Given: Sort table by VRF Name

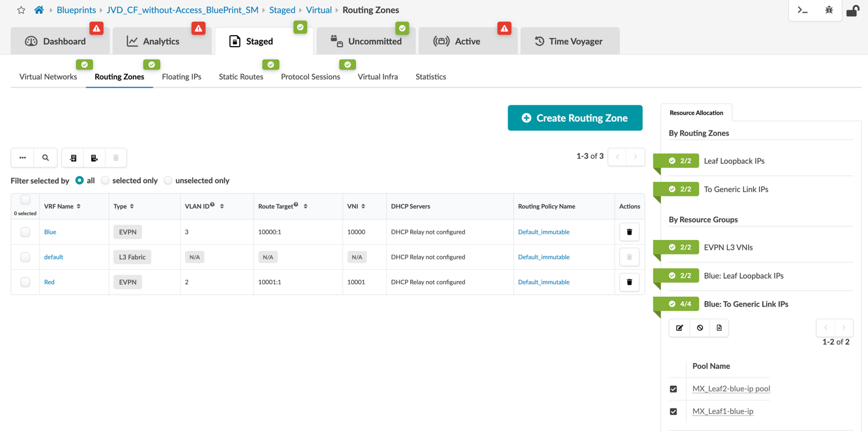Looking at the screenshot, I should (x=78, y=207).
